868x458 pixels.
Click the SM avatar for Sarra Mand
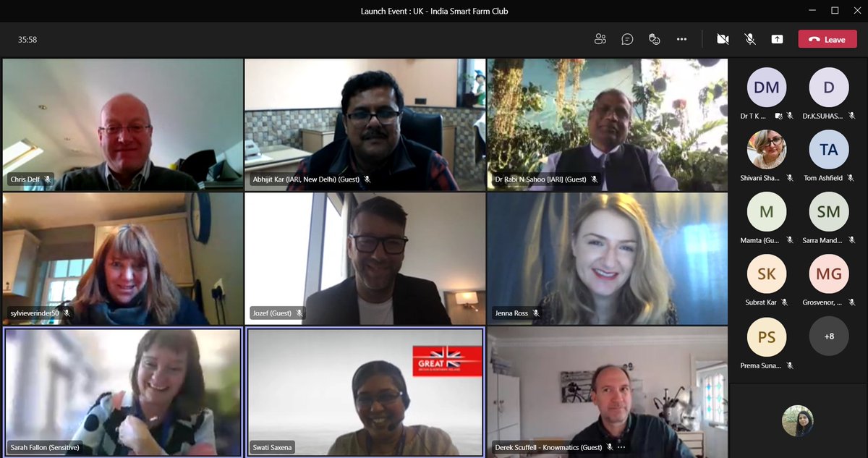point(829,212)
